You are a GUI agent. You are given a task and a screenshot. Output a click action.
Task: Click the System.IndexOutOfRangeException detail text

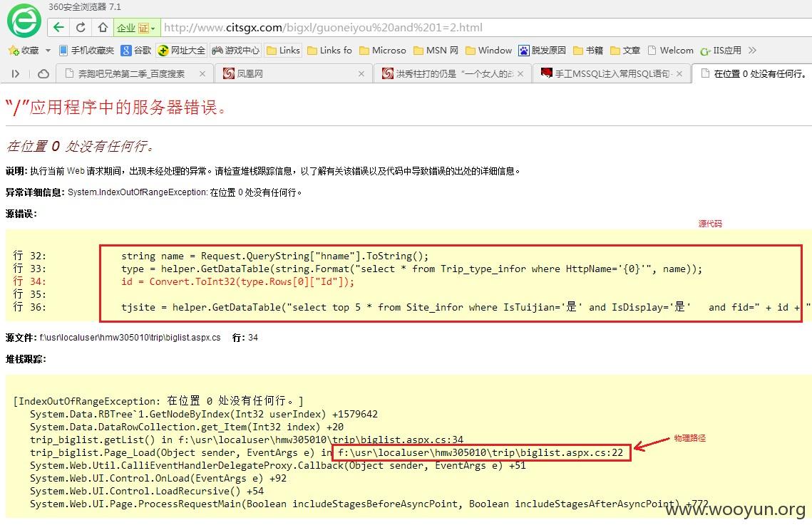point(185,192)
